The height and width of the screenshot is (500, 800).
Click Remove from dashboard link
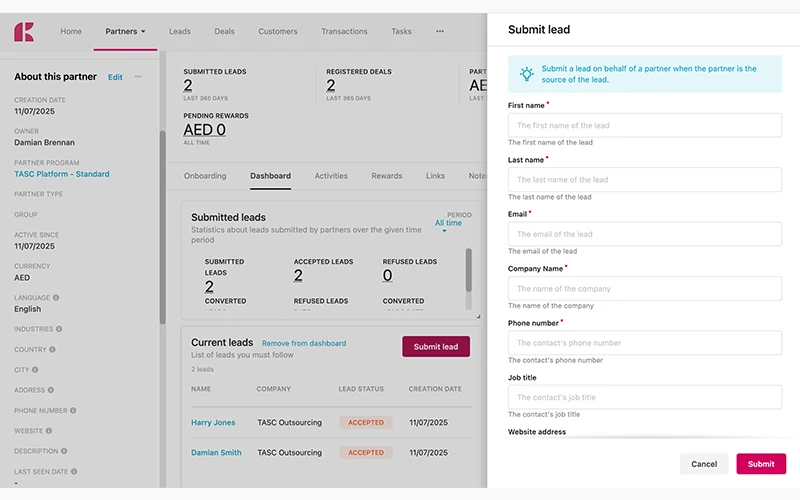click(304, 344)
